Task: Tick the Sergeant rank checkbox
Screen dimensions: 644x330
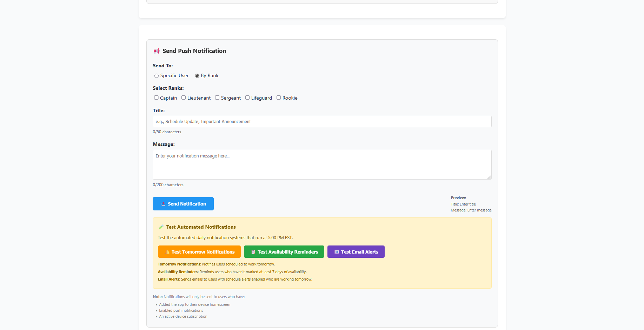Action: point(217,98)
